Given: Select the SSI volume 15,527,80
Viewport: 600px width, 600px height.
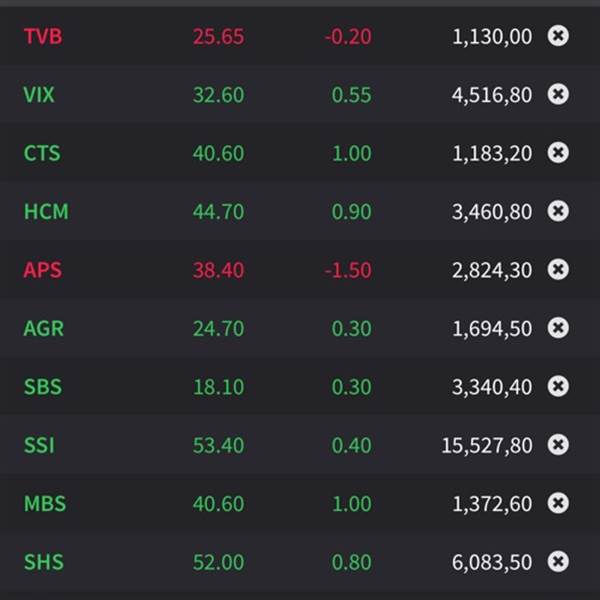Looking at the screenshot, I should 487,446.
